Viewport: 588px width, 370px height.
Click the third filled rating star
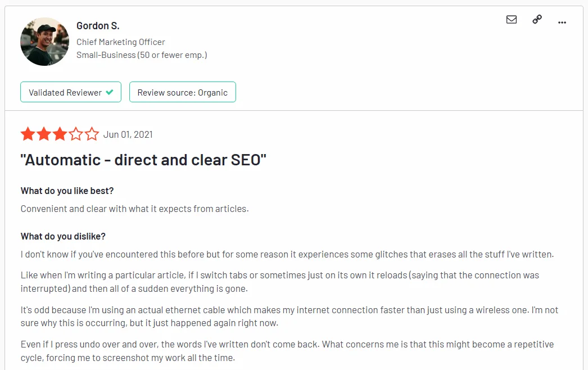(59, 134)
